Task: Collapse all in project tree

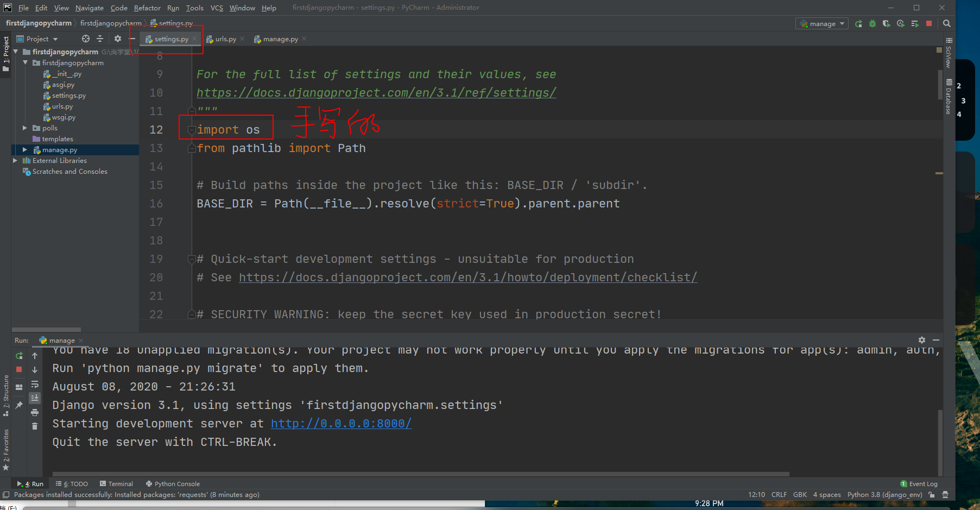Action: coord(100,39)
